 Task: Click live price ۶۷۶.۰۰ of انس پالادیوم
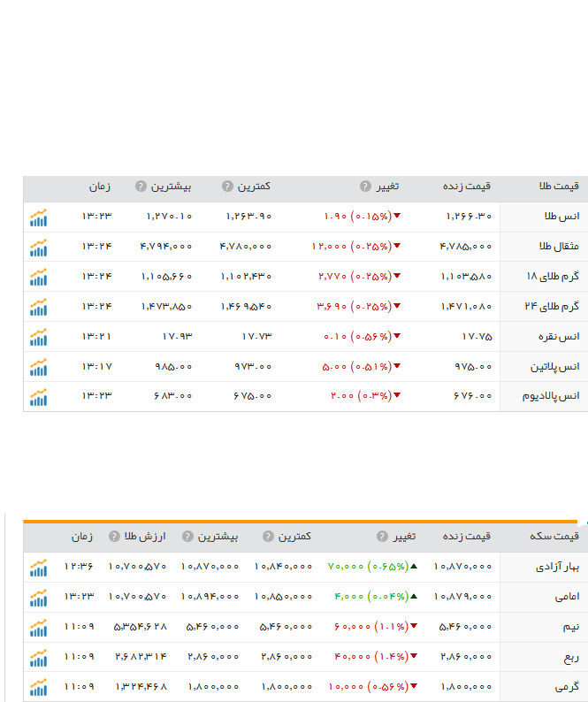coord(472,396)
